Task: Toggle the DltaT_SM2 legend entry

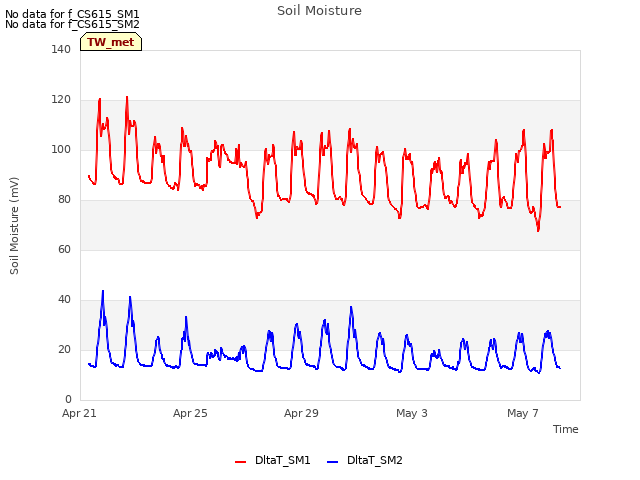Action: coord(365,460)
